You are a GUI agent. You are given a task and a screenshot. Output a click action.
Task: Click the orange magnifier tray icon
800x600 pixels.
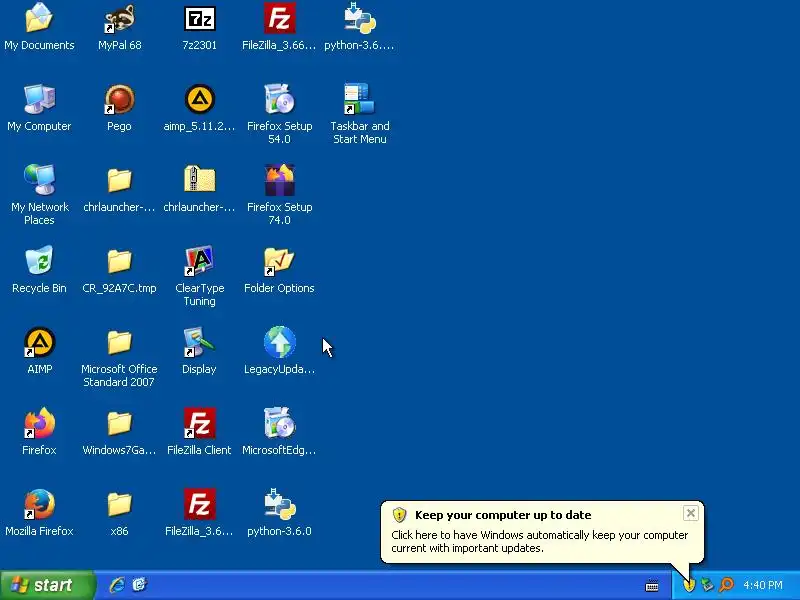click(x=726, y=585)
